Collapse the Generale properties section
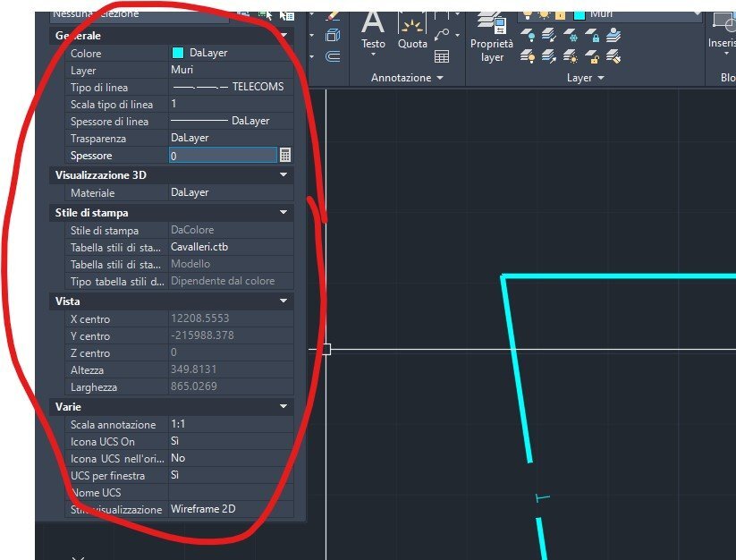736x560 pixels. [283, 35]
